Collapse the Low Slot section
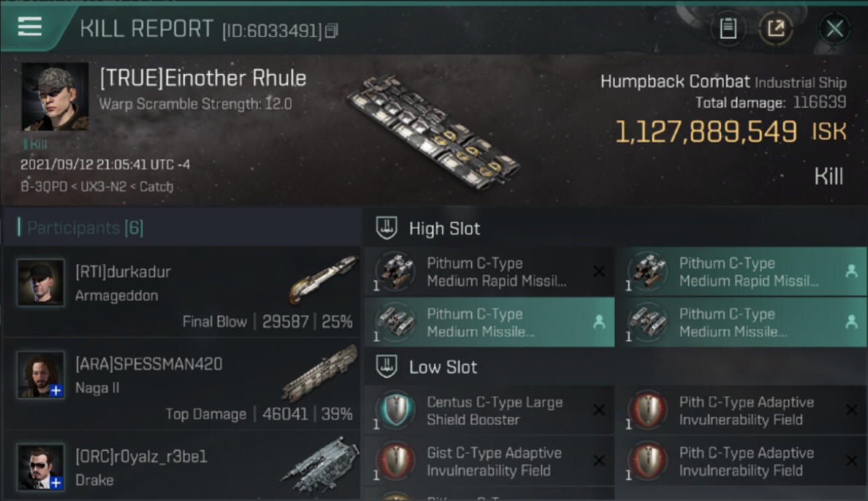Viewport: 868px width, 501px height. coord(387,367)
